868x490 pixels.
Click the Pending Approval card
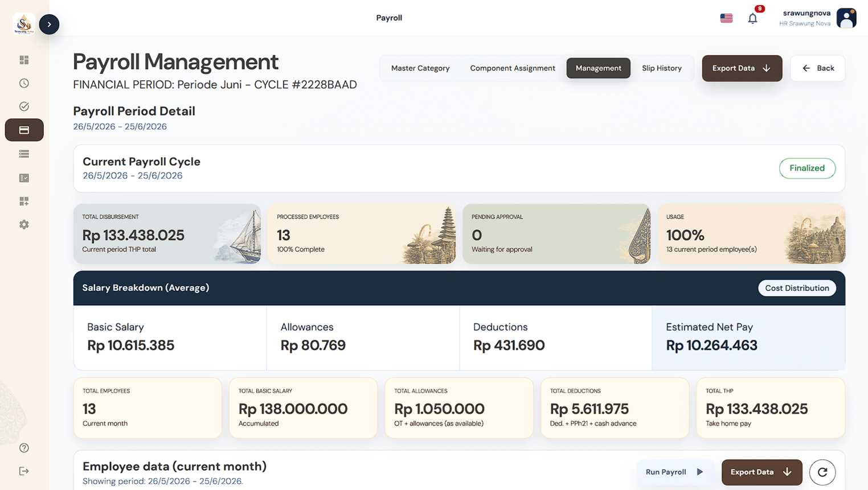tap(556, 234)
